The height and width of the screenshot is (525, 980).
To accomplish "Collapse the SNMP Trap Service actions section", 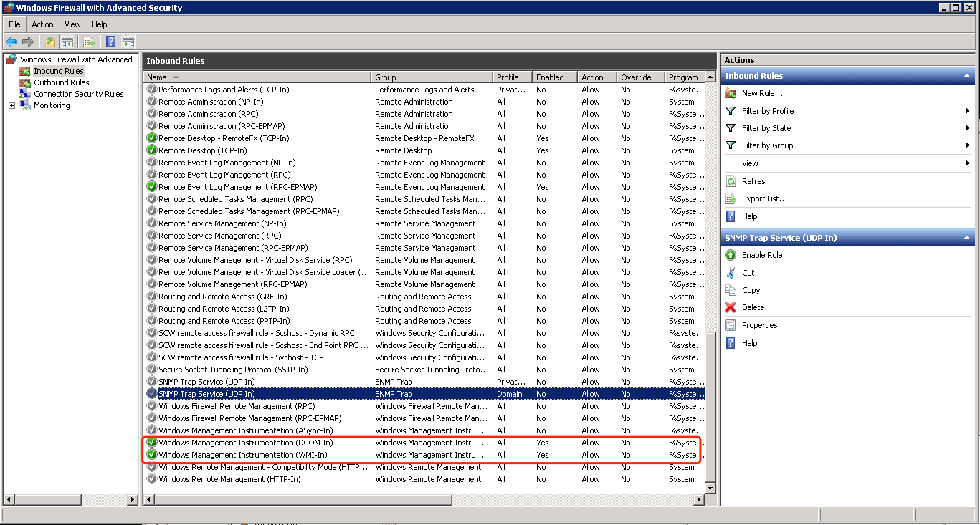I will (x=966, y=238).
